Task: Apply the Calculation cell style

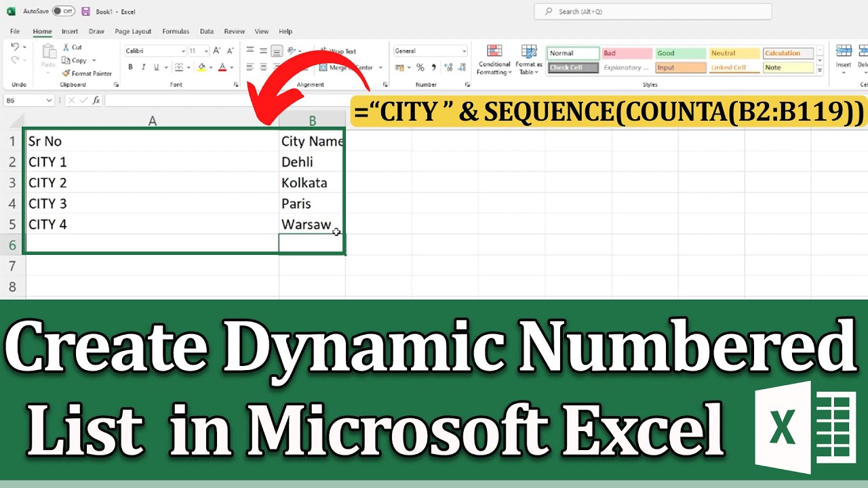Action: [x=788, y=53]
